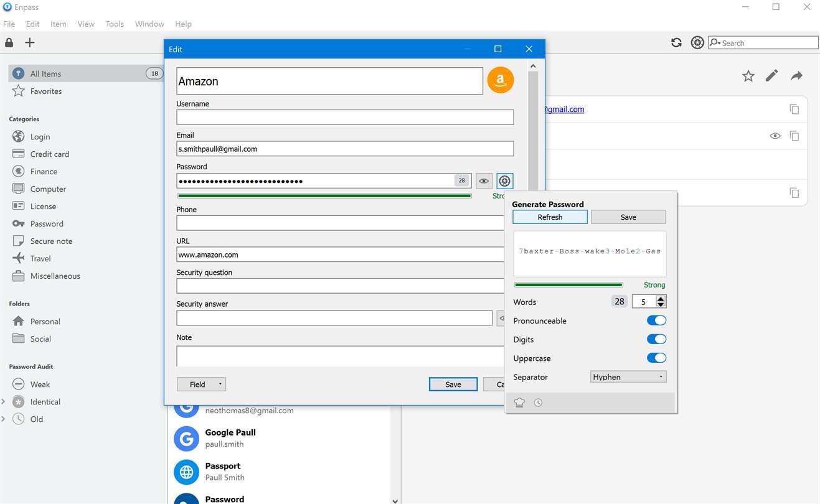Show Favorites in the sidebar

pyautogui.click(x=45, y=91)
